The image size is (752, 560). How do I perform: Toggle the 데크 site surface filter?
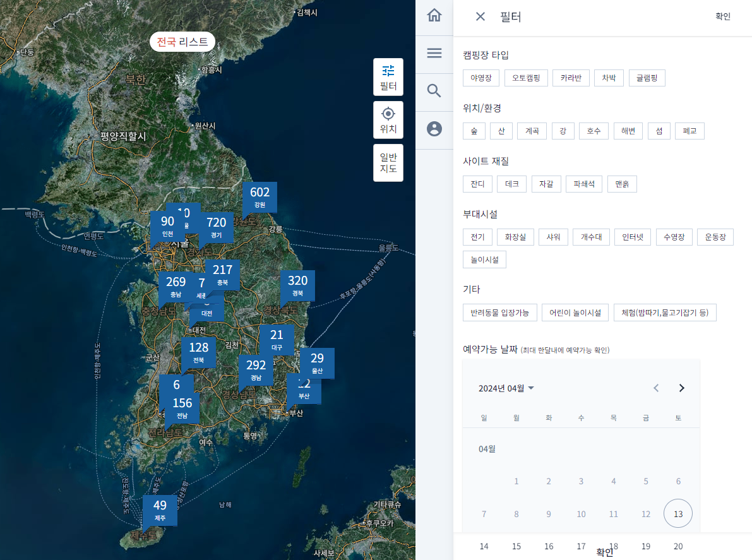pos(511,184)
